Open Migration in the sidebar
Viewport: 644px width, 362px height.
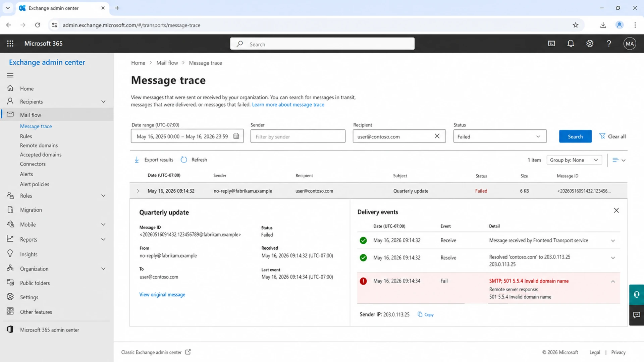(x=31, y=210)
